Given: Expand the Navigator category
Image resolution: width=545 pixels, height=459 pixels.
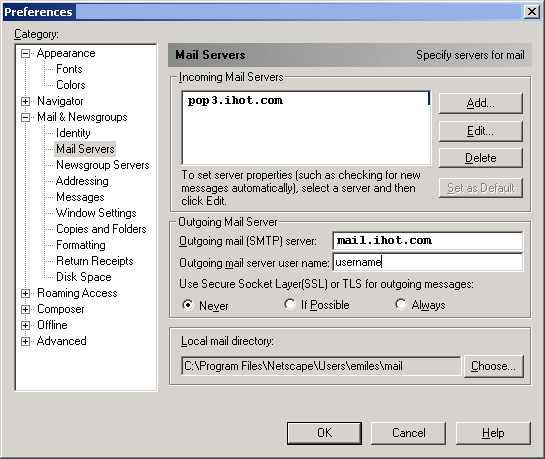Looking at the screenshot, I should (25, 101).
